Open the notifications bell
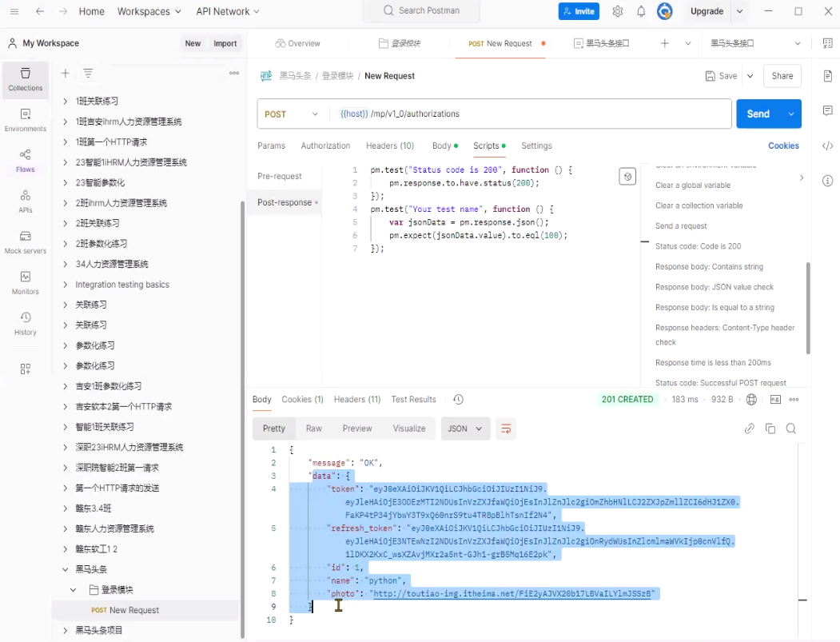The height and width of the screenshot is (642, 840). click(641, 11)
